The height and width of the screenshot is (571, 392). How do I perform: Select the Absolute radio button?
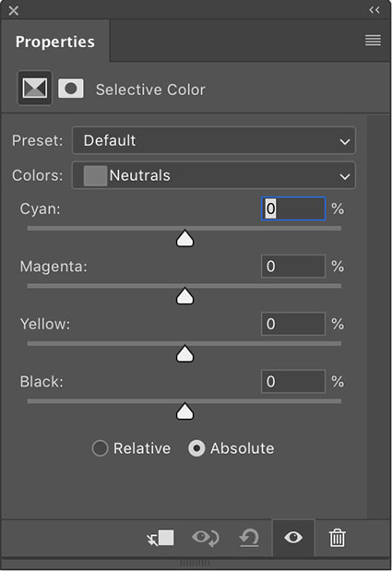click(x=196, y=448)
